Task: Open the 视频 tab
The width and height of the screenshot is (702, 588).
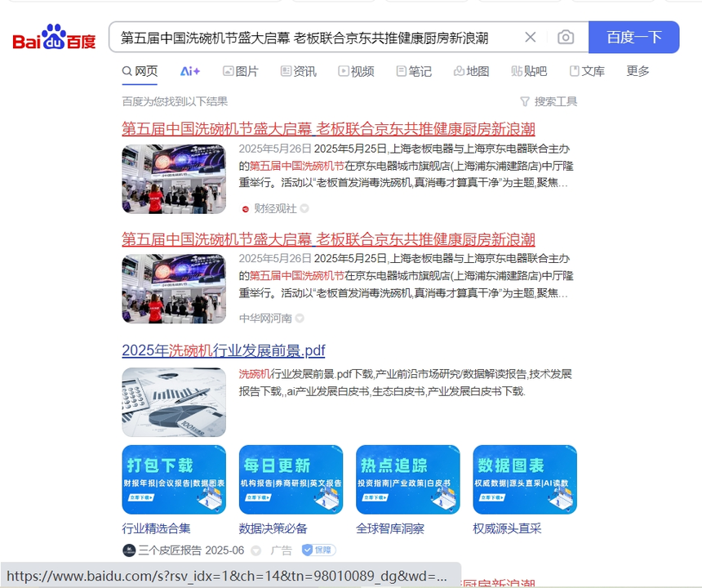Action: point(356,71)
